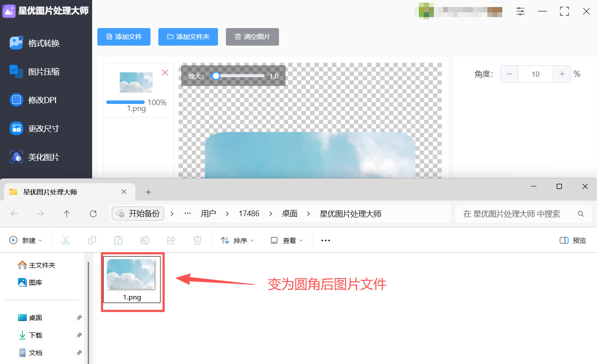Close the 星优图片处理大师 Explorer tab
Screen dimensions: 597x364
tap(124, 192)
